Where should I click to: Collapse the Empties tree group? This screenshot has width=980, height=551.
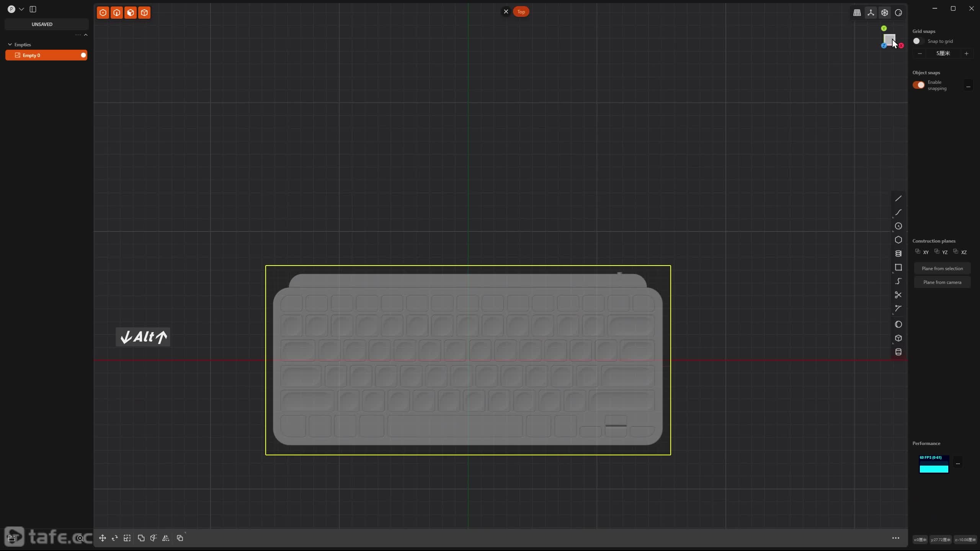click(10, 45)
